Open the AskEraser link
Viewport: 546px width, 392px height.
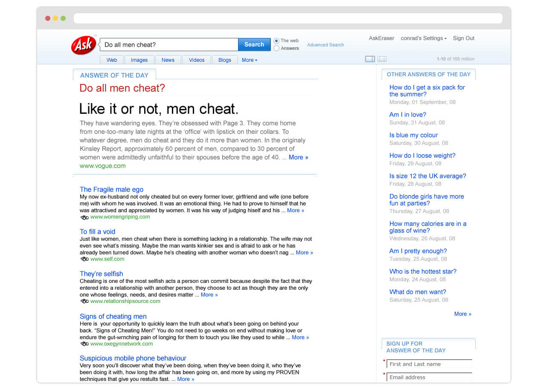381,38
